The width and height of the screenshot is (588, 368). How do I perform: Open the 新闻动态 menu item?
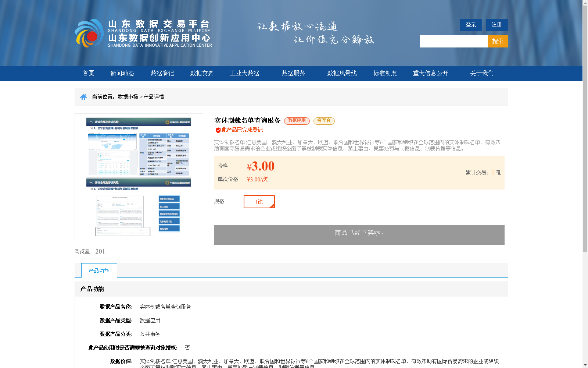click(122, 73)
